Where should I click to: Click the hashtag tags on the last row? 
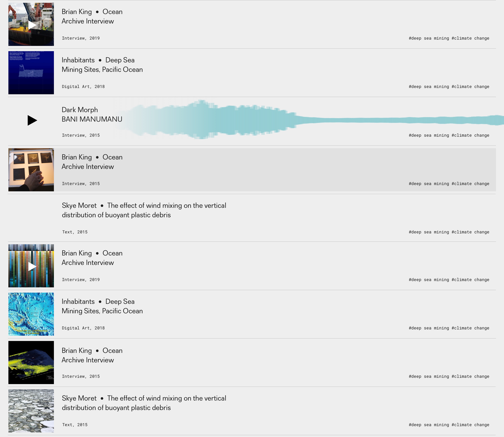click(449, 425)
